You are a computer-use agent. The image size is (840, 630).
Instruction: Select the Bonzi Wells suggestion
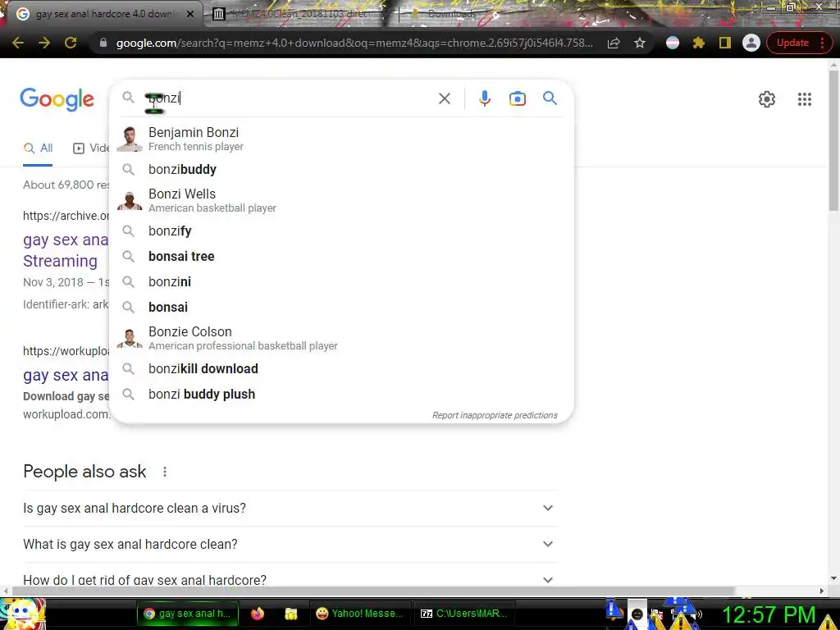click(341, 200)
